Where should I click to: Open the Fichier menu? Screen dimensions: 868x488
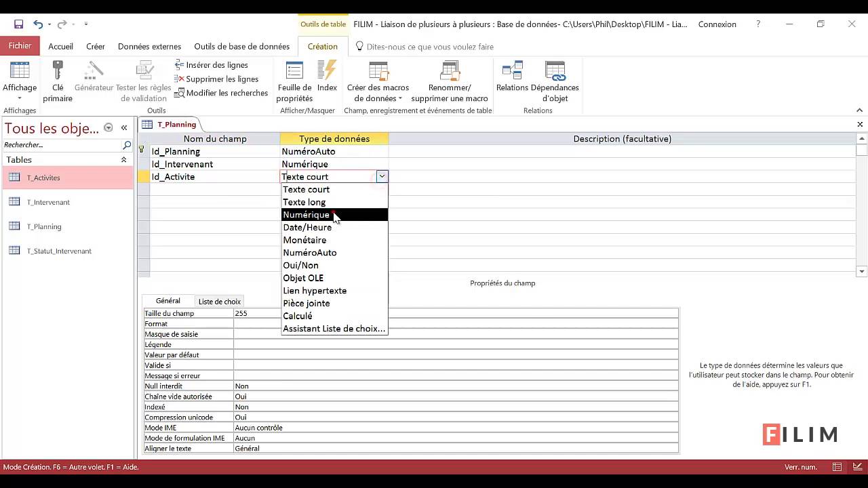[20, 46]
